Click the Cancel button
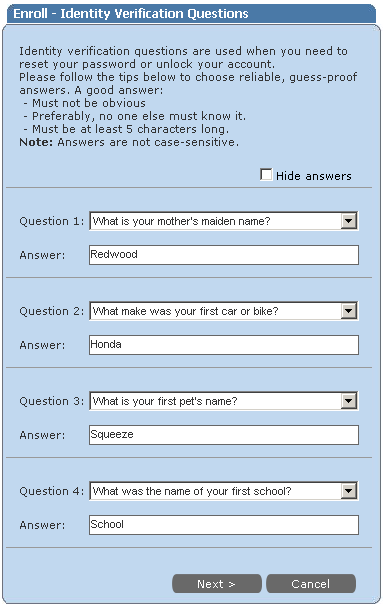The image size is (383, 605). click(x=311, y=583)
